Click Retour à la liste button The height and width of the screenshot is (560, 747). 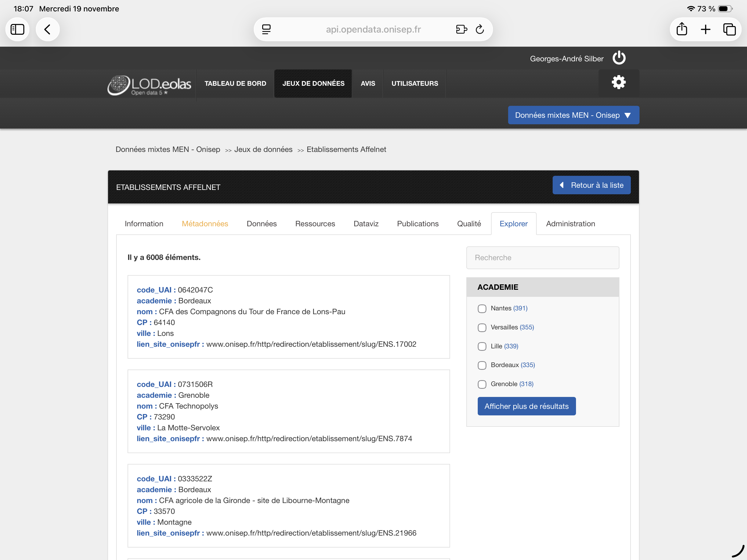[x=591, y=185]
